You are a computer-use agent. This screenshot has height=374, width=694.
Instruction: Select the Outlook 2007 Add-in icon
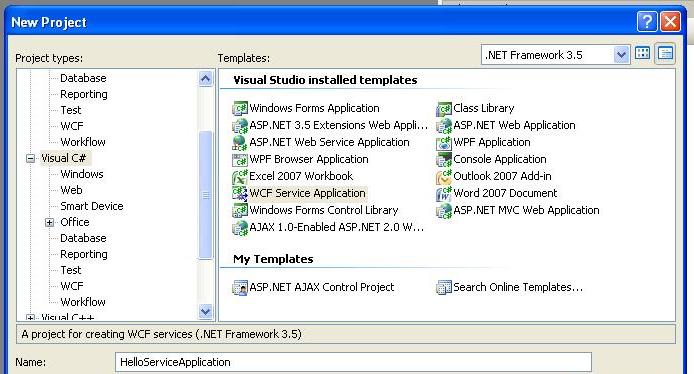tap(443, 177)
